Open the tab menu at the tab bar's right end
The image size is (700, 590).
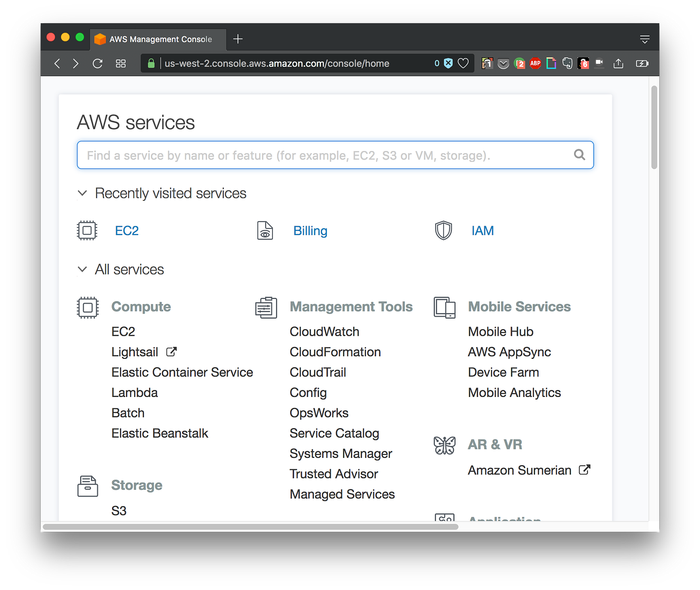pyautogui.click(x=644, y=39)
